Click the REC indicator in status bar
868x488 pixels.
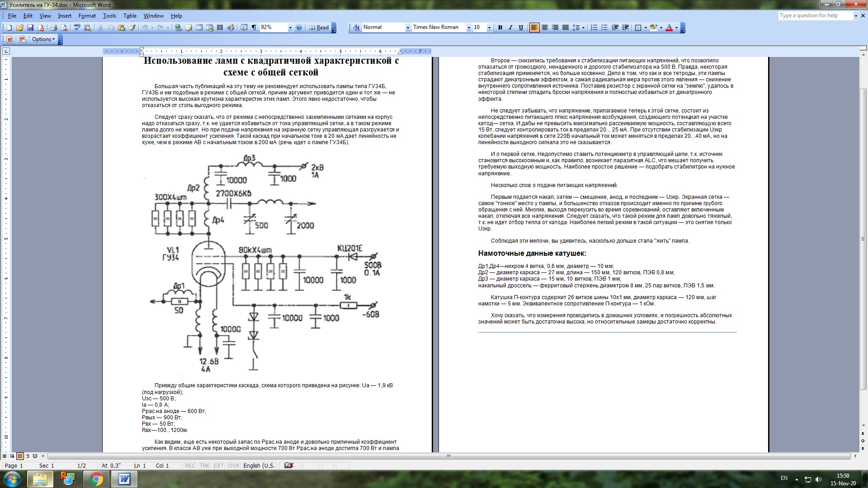[x=190, y=466]
